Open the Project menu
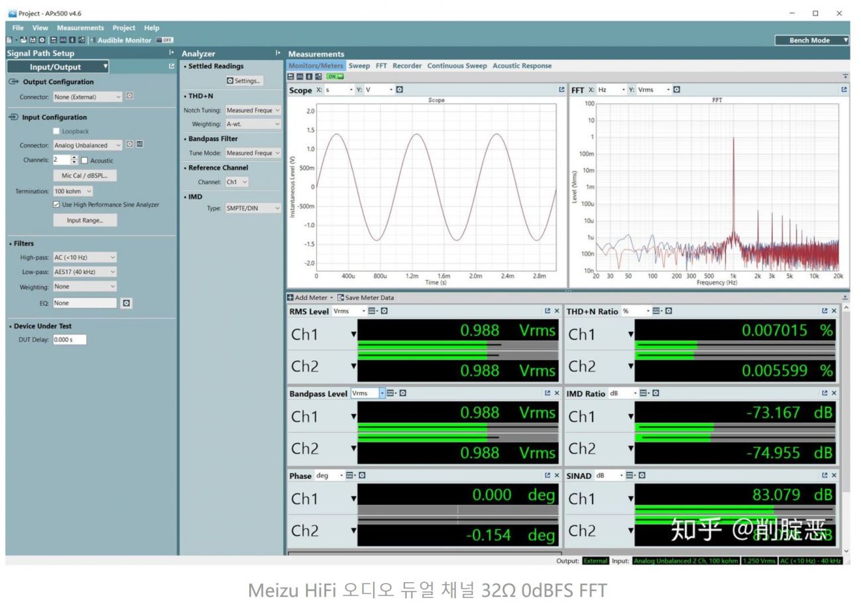861x616 pixels. click(124, 28)
